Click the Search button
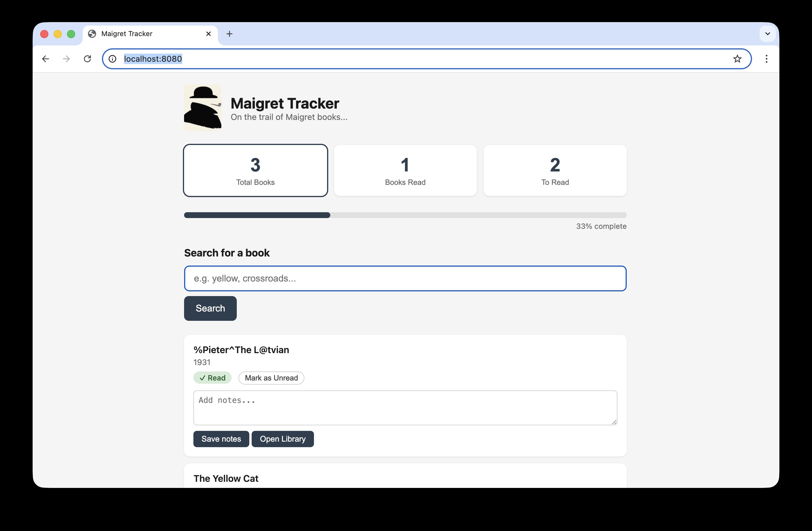This screenshot has height=531, width=812. [210, 308]
